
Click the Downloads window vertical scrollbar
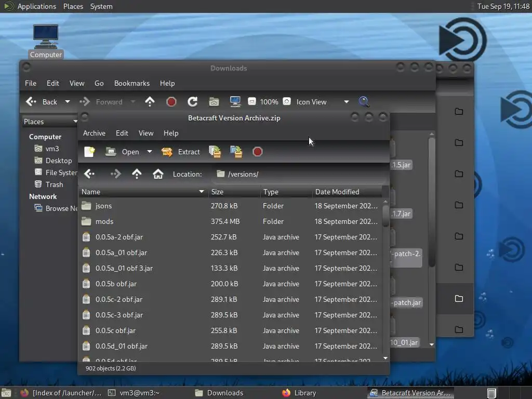[432, 202]
